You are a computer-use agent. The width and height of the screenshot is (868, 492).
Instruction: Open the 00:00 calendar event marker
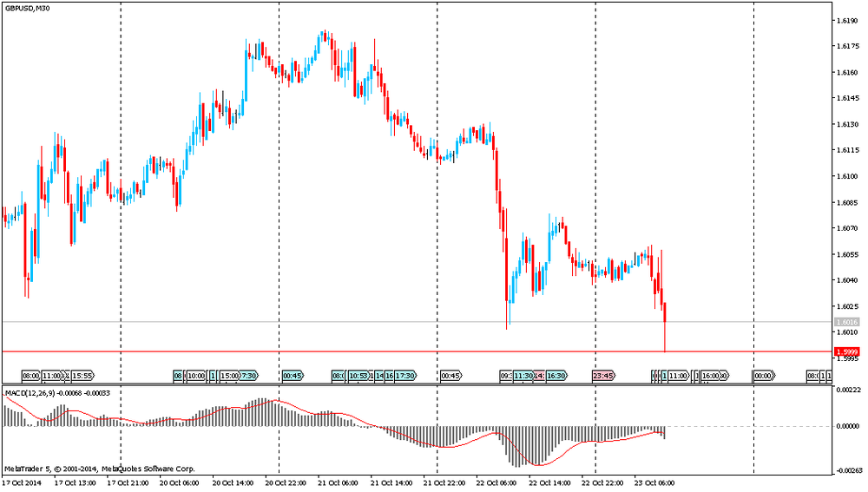(x=763, y=376)
